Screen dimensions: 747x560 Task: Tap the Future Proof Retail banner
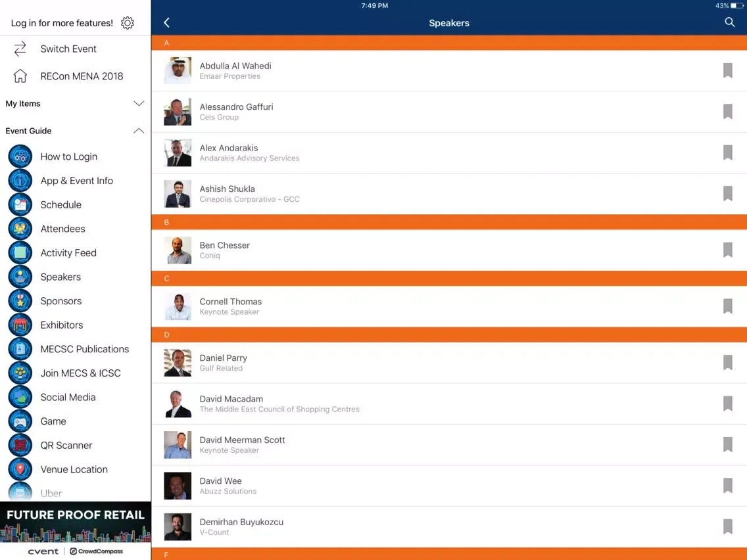[75, 522]
